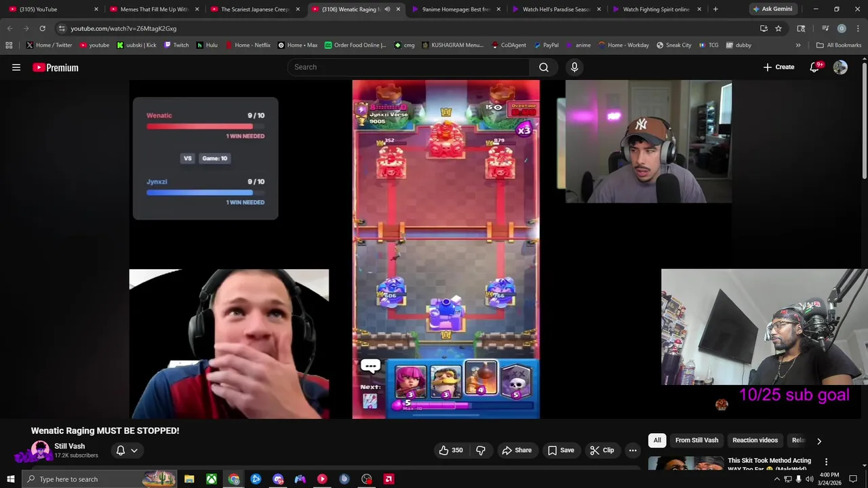868x488 pixels.
Task: Select the From Still Vash filter chip
Action: point(696,441)
